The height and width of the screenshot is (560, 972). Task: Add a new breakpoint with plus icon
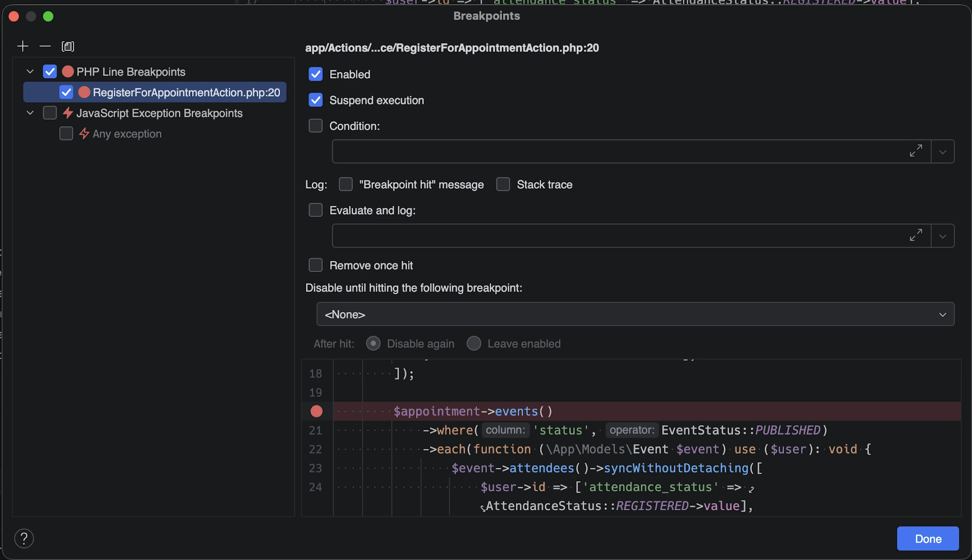pos(23,46)
